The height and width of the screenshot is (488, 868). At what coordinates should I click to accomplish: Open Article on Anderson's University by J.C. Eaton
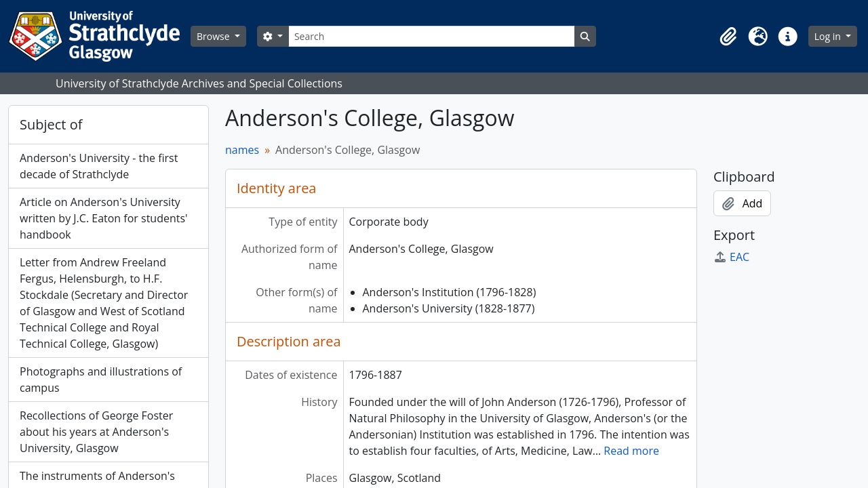108,218
